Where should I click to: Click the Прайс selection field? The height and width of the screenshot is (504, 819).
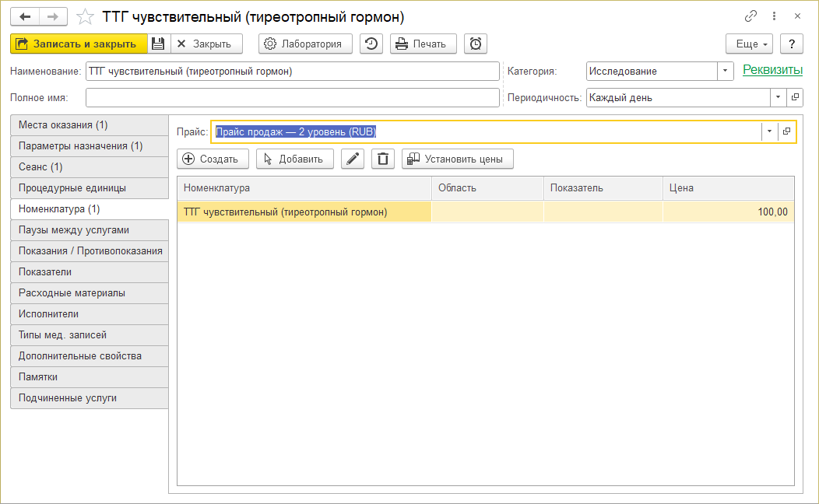point(487,131)
